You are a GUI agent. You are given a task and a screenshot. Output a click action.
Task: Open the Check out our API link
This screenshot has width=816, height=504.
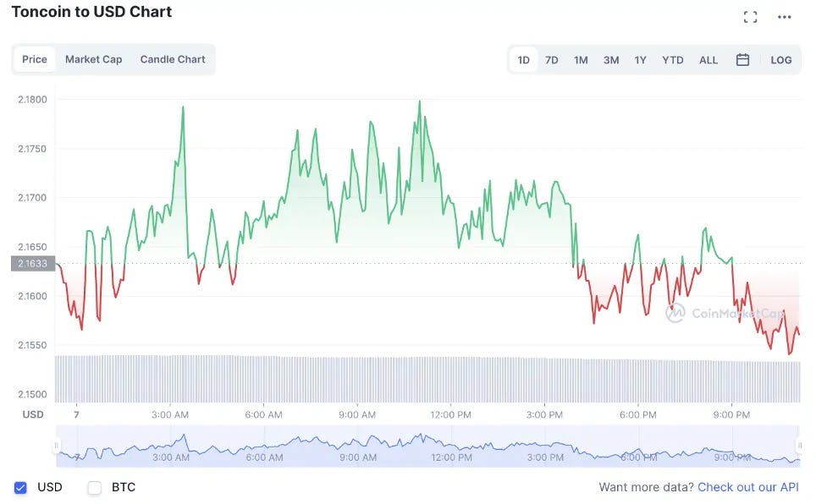pyautogui.click(x=747, y=487)
